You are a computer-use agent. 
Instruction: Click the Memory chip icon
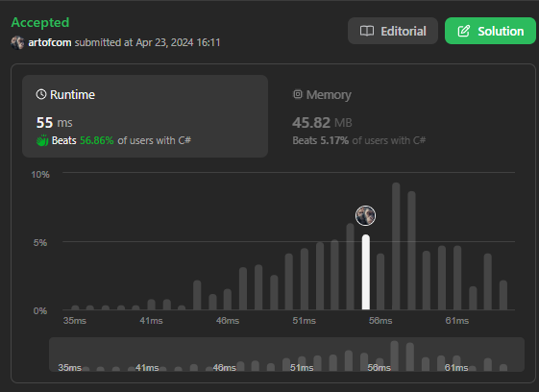point(297,94)
